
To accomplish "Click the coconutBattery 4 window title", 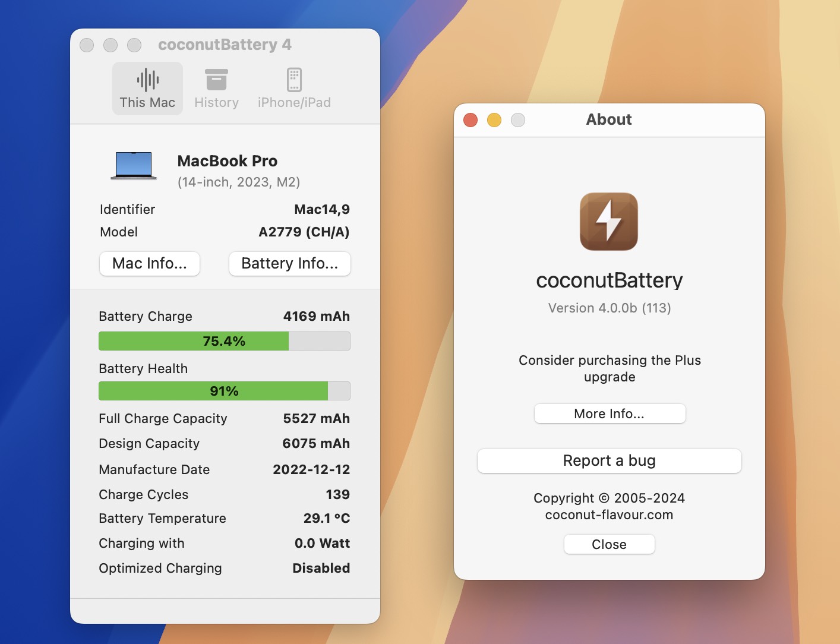I will (225, 45).
